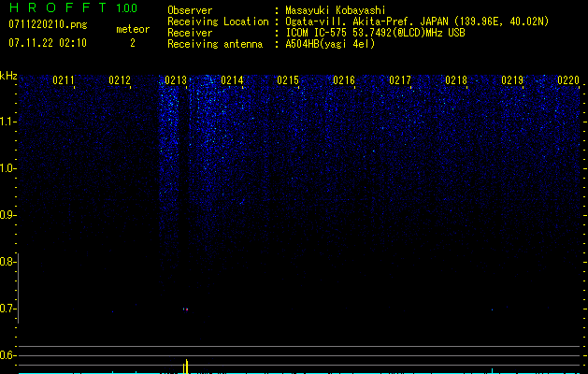
Task: Click the Observer label
Action: pyautogui.click(x=190, y=10)
